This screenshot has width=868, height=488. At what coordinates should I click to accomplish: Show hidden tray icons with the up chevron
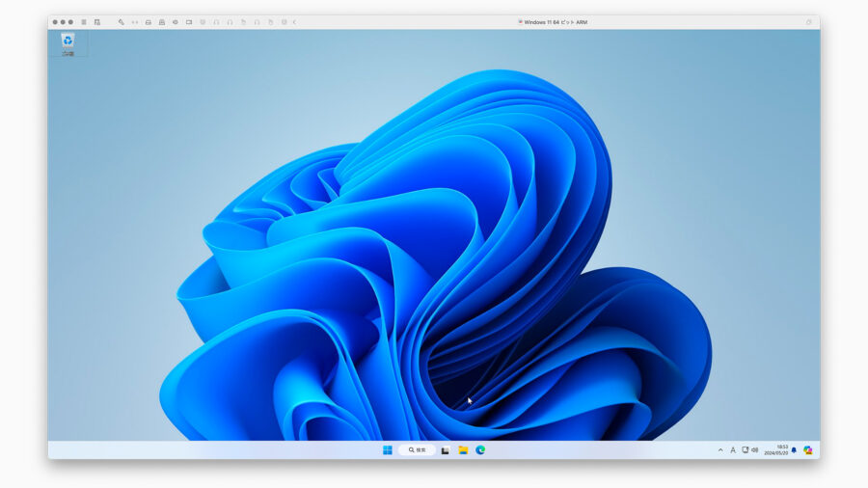click(x=720, y=450)
